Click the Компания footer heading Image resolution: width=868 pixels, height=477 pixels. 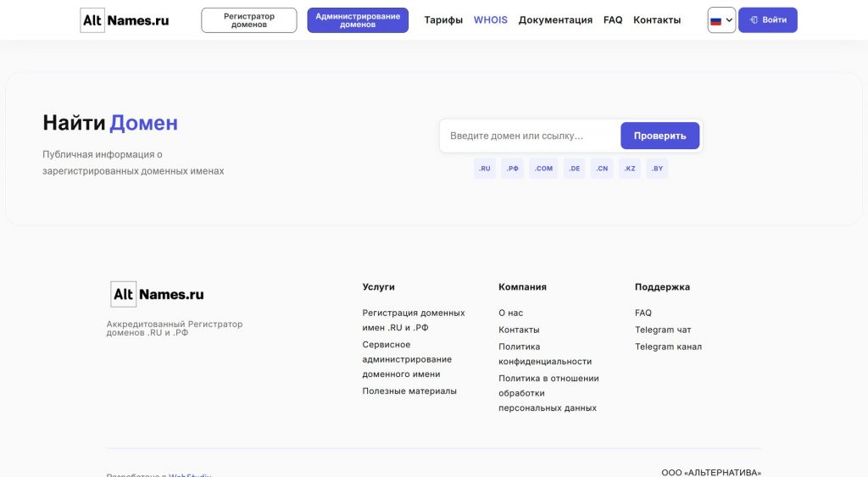[x=522, y=287]
